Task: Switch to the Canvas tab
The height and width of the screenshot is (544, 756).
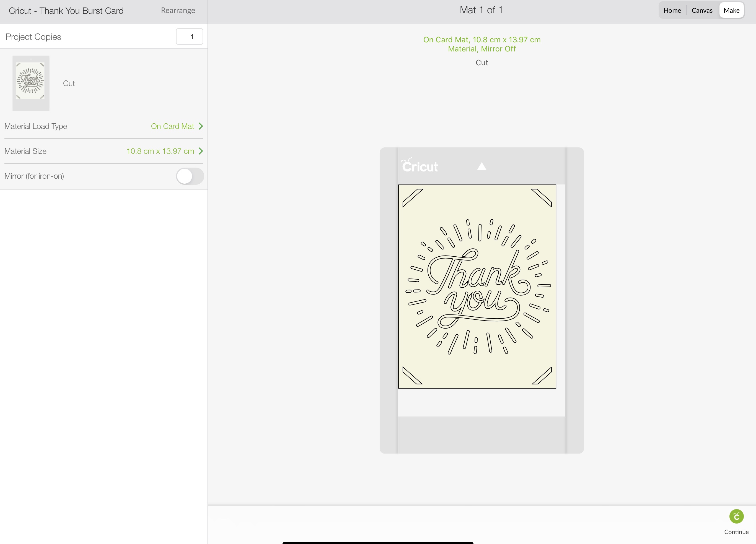Action: pyautogui.click(x=702, y=10)
